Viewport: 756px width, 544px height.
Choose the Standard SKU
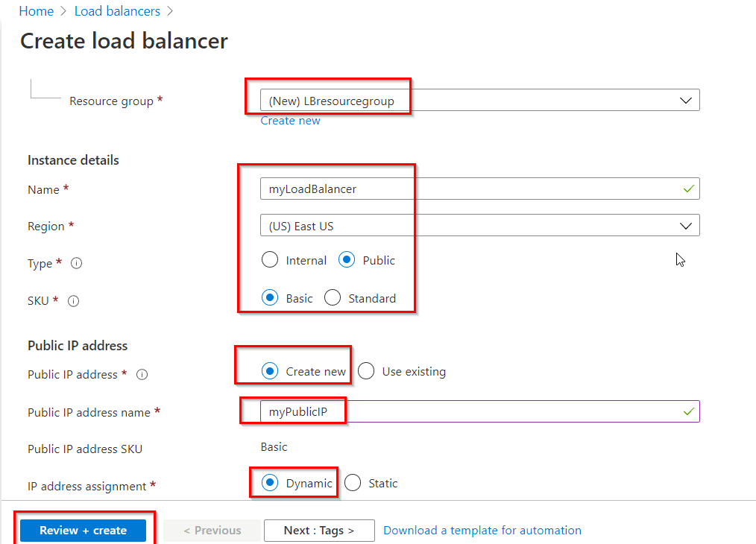coord(332,297)
